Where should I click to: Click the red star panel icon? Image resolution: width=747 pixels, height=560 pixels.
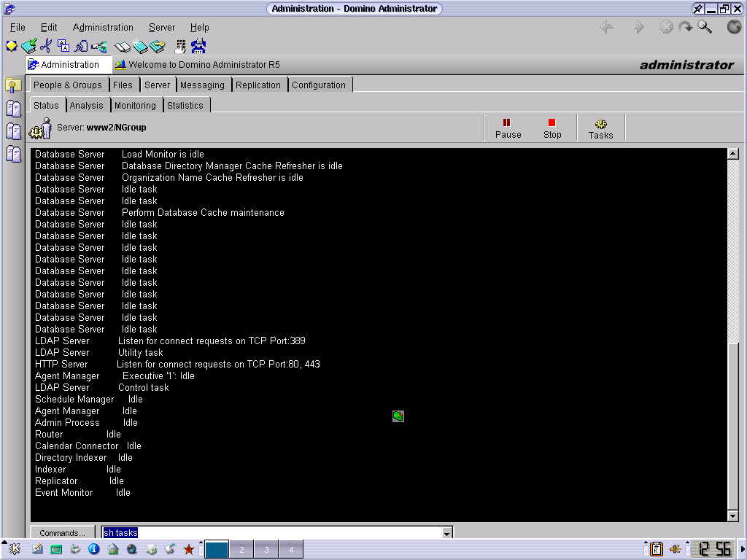189,550
